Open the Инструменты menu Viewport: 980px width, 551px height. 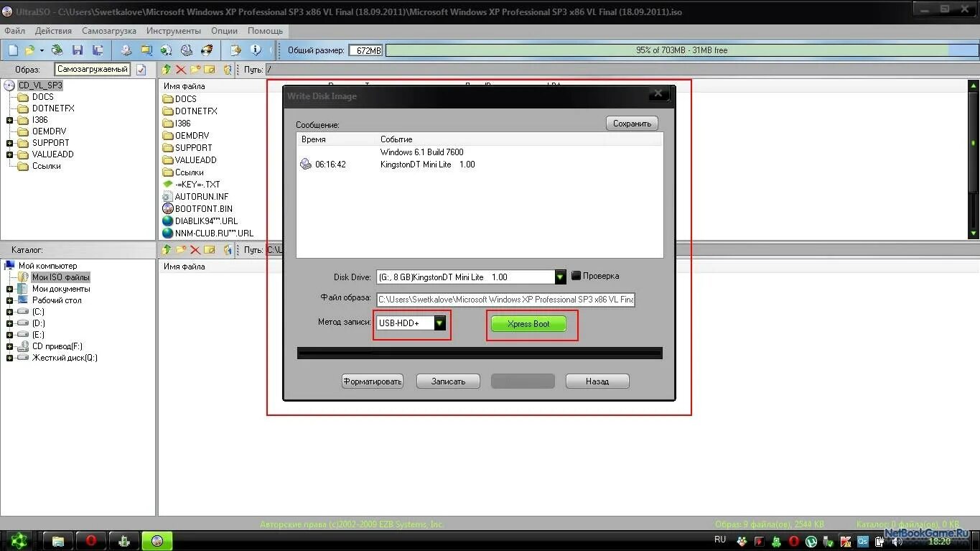tap(174, 31)
